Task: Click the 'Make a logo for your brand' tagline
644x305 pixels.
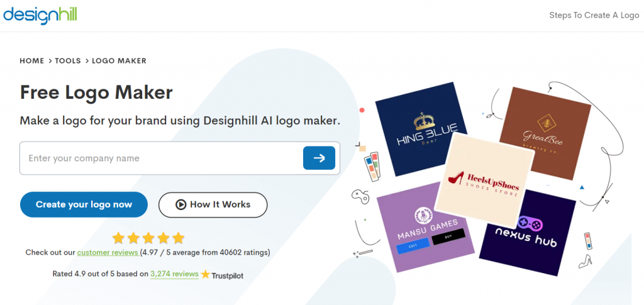Action: coord(180,121)
